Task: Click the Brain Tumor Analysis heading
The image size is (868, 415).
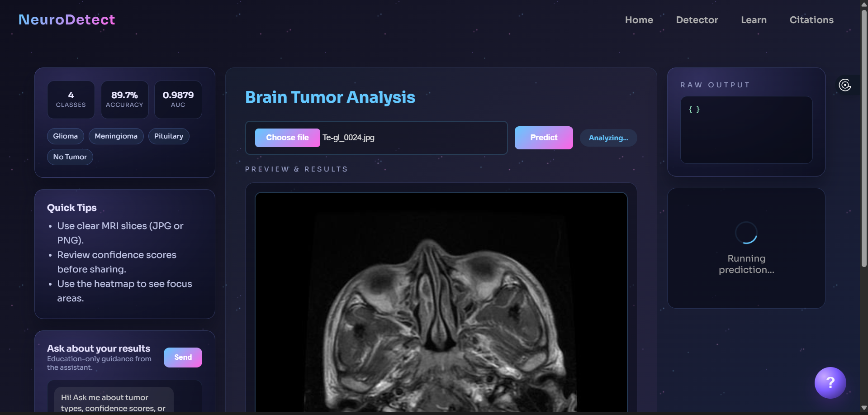Action: (x=330, y=97)
